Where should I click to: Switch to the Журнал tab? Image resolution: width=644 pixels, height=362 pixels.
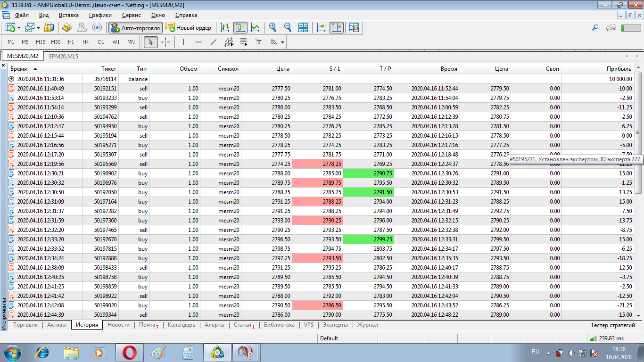pos(367,325)
